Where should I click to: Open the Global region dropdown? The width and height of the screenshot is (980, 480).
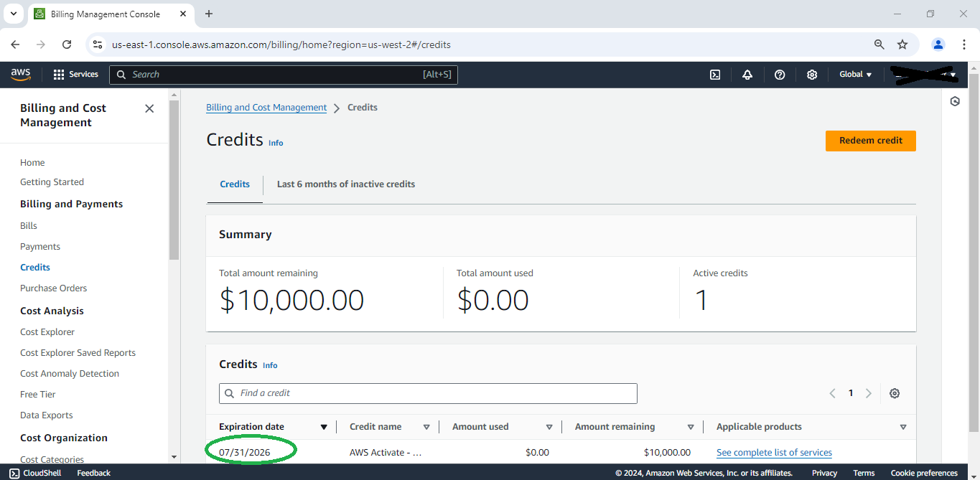tap(856, 75)
